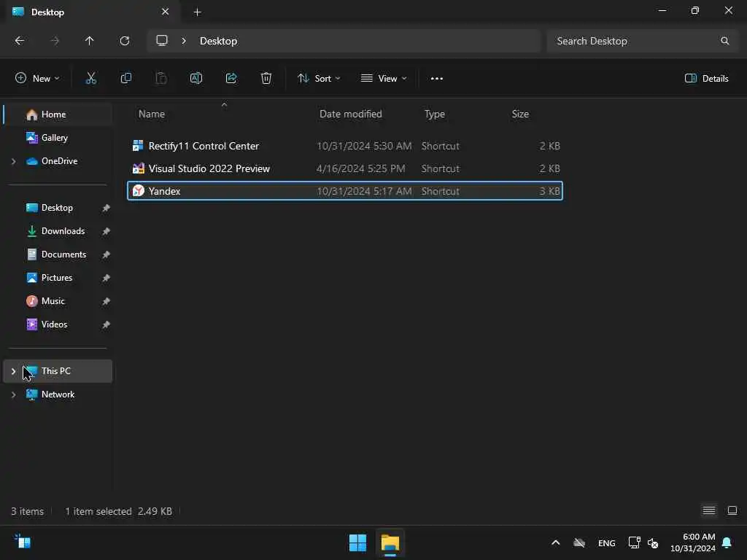The height and width of the screenshot is (560, 747).
Task: Expand the breadcrumb chevron before Desktop
Action: (184, 41)
